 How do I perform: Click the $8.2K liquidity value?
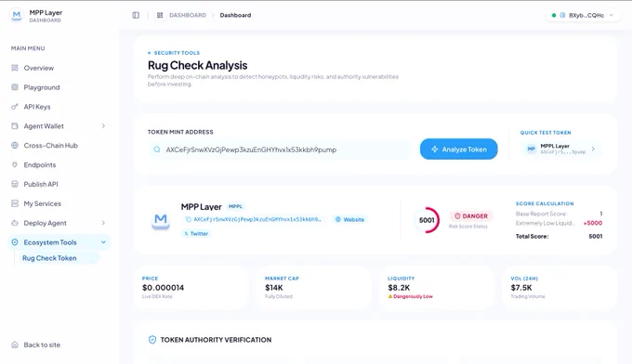pyautogui.click(x=399, y=288)
